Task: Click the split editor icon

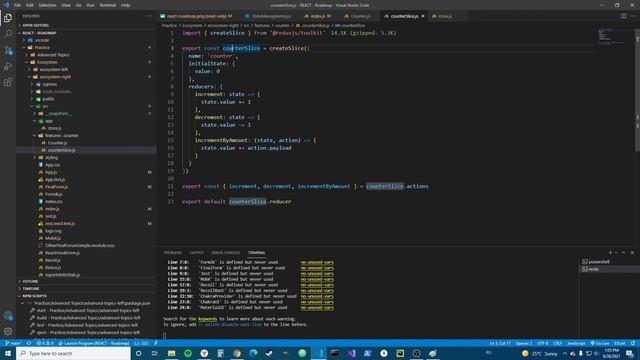Action: point(624,16)
